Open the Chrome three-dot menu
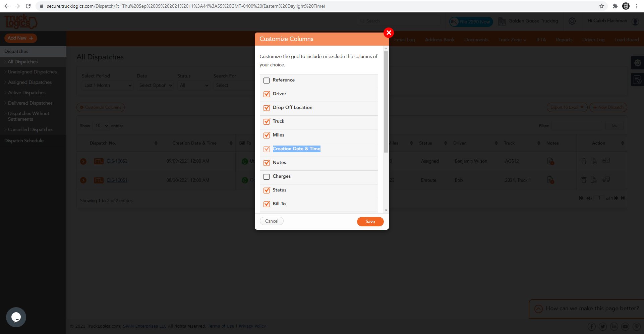 click(x=637, y=6)
